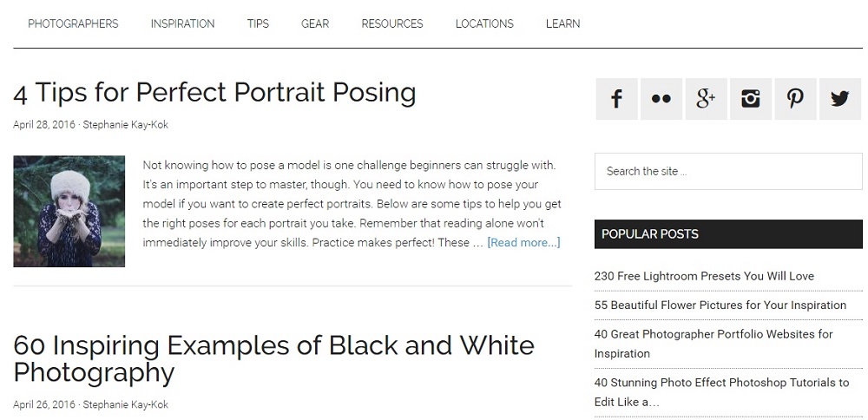
Task: Follow the Read more link
Action: tap(523, 242)
